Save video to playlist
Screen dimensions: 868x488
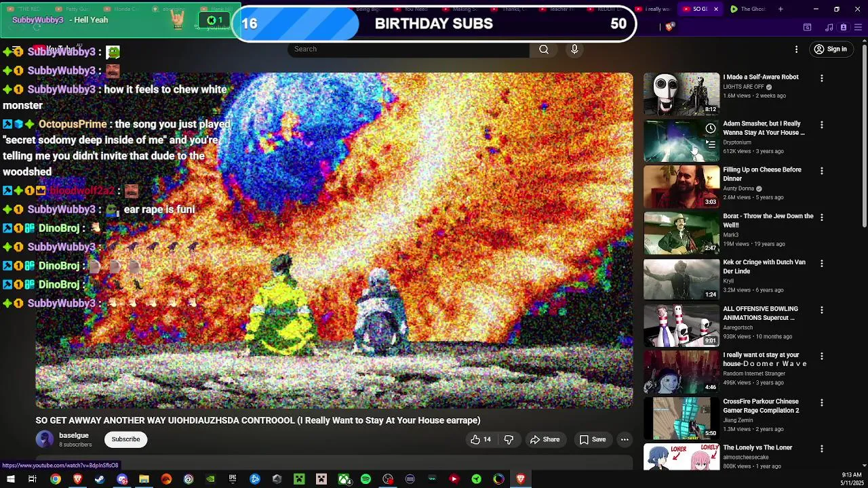592,439
